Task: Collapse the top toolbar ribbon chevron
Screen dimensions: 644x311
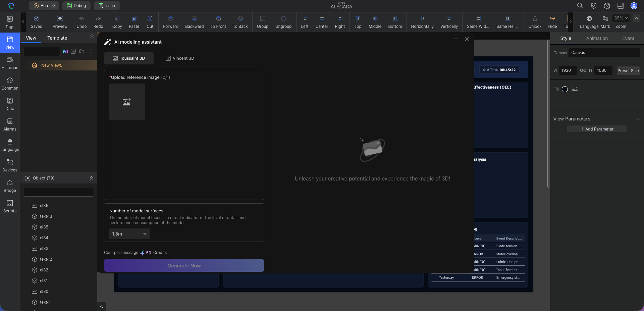Action: (636, 18)
